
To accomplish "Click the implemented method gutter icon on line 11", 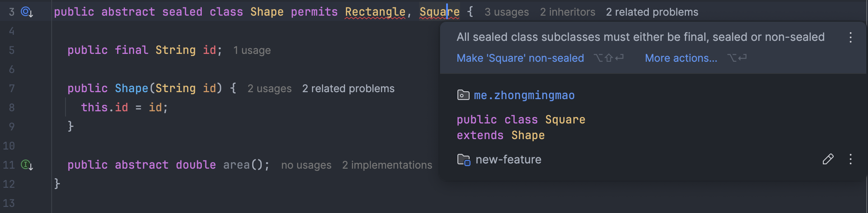I will pos(27,165).
